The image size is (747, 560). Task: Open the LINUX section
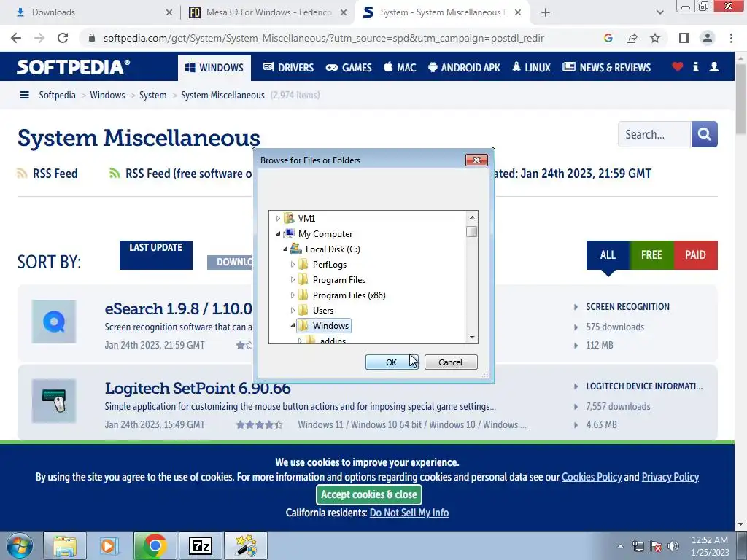point(532,68)
